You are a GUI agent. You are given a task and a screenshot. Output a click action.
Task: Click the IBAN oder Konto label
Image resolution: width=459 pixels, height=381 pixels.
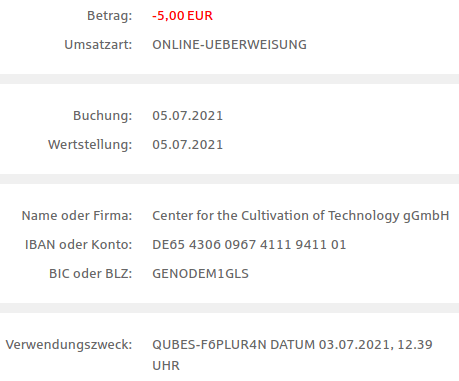pyautogui.click(x=79, y=245)
